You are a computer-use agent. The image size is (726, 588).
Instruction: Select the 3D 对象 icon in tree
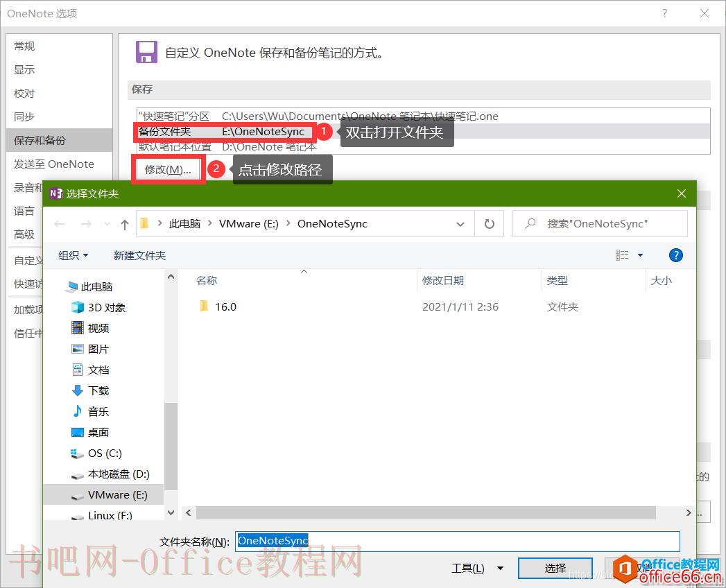78,307
